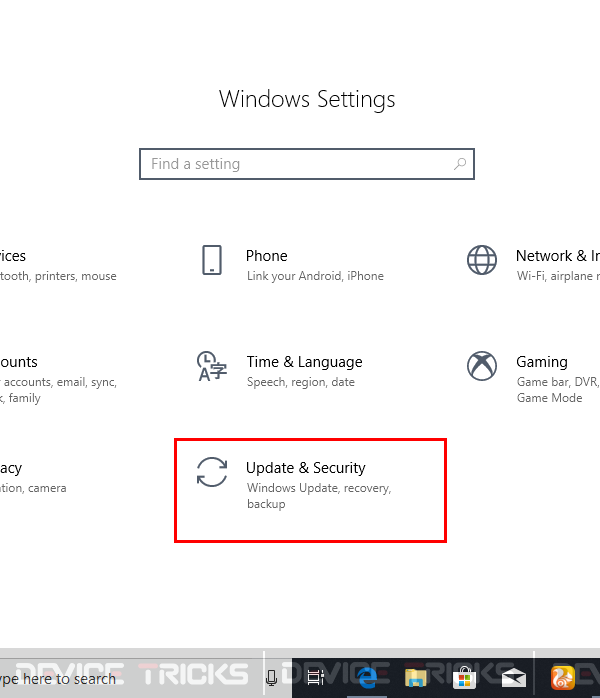Open Microsoft Store from the taskbar

pos(464,678)
